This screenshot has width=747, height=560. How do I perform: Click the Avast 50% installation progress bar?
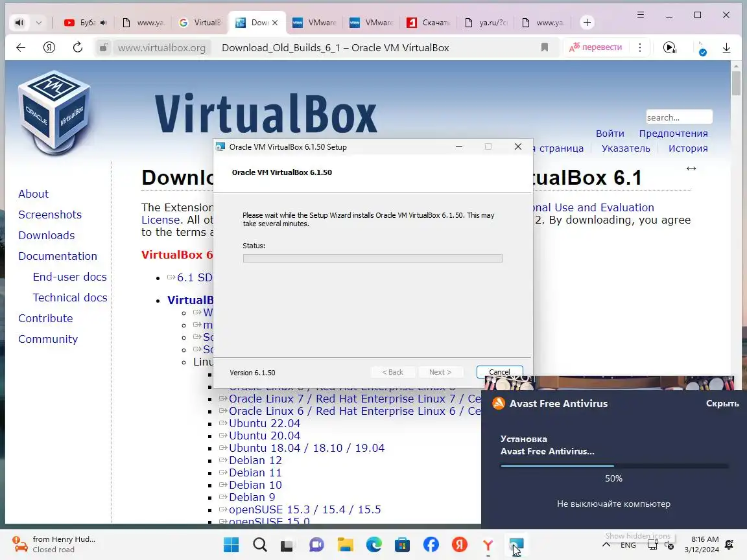[613, 466]
